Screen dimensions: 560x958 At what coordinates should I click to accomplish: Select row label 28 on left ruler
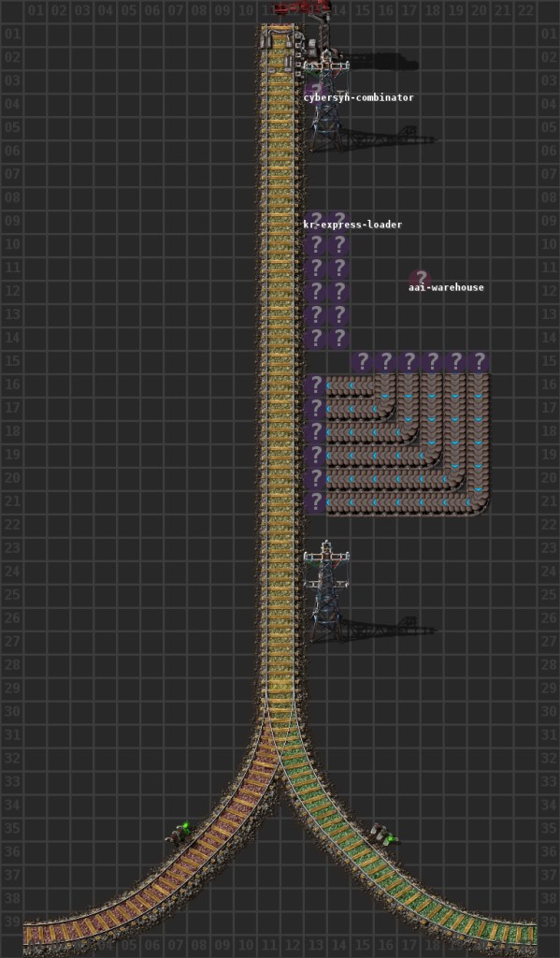tap(11, 665)
